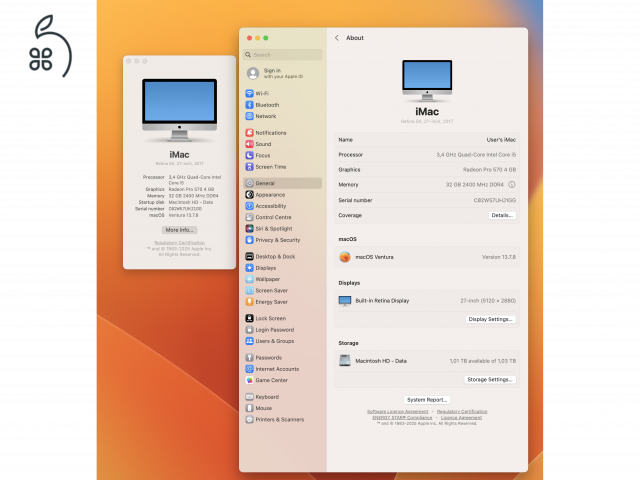The image size is (640, 480).
Task: Click the Macintosh HD drive icon
Action: tap(345, 360)
